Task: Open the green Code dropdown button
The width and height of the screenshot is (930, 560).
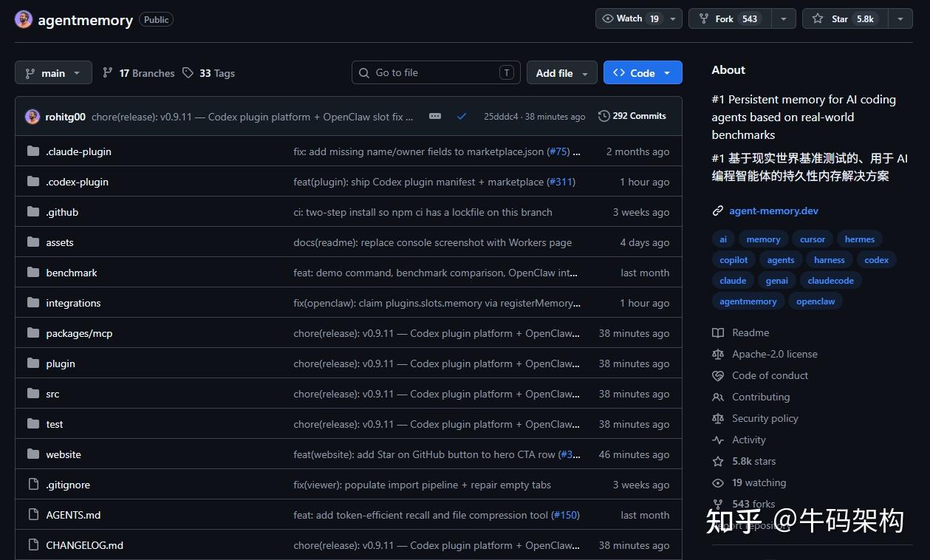Action: click(x=643, y=72)
